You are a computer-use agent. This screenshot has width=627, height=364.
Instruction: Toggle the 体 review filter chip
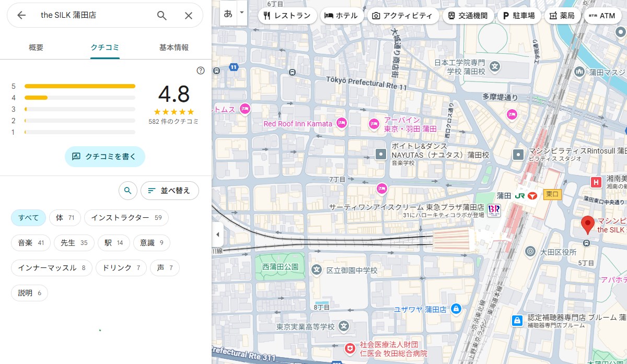(65, 218)
